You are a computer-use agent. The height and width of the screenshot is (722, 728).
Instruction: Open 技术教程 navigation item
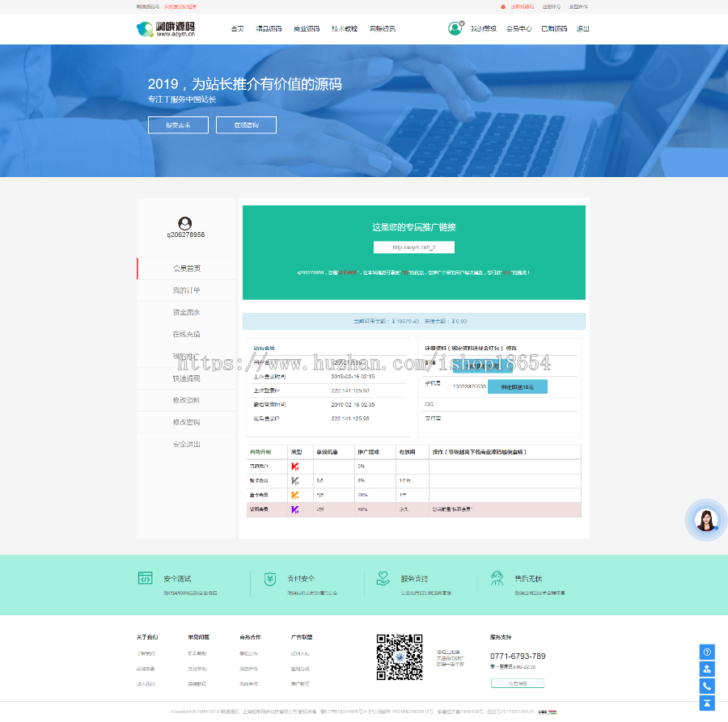coord(345,29)
